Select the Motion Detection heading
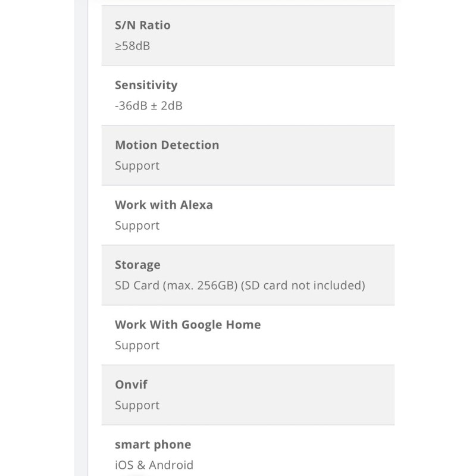This screenshot has width=476, height=476. [x=167, y=145]
